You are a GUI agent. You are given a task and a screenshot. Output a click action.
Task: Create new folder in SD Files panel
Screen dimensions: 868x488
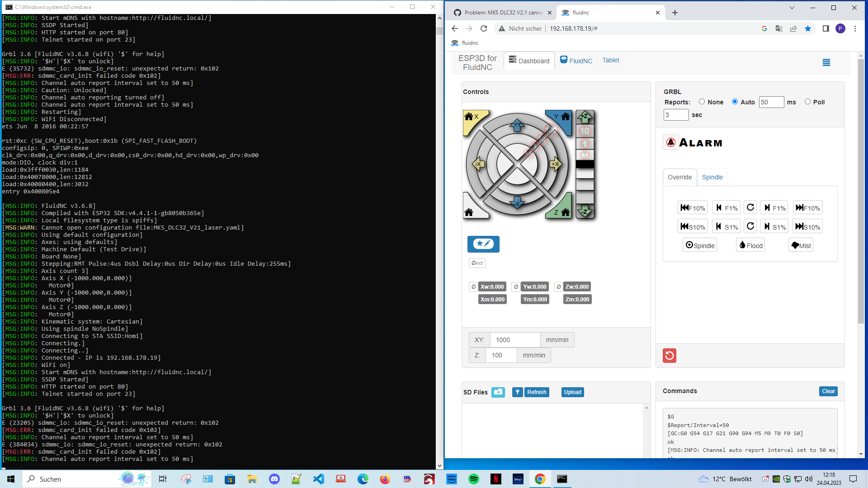[x=498, y=392]
